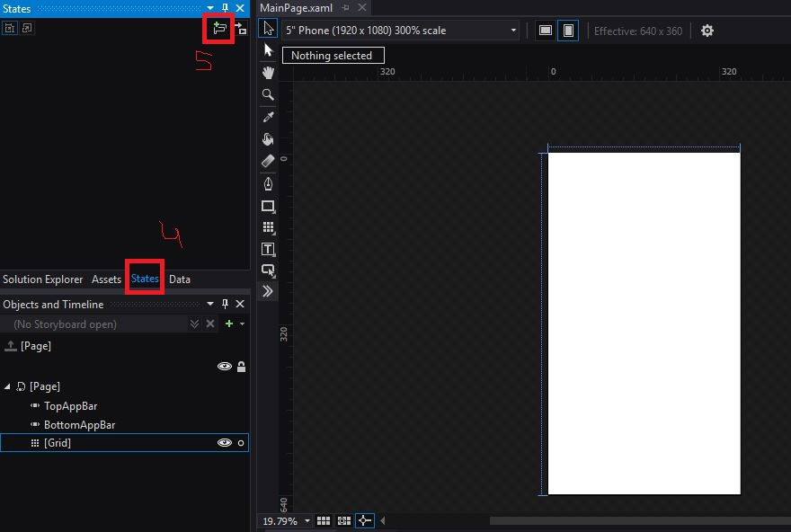Select the Eyedropper tool
This screenshot has width=791, height=532.
[x=268, y=117]
